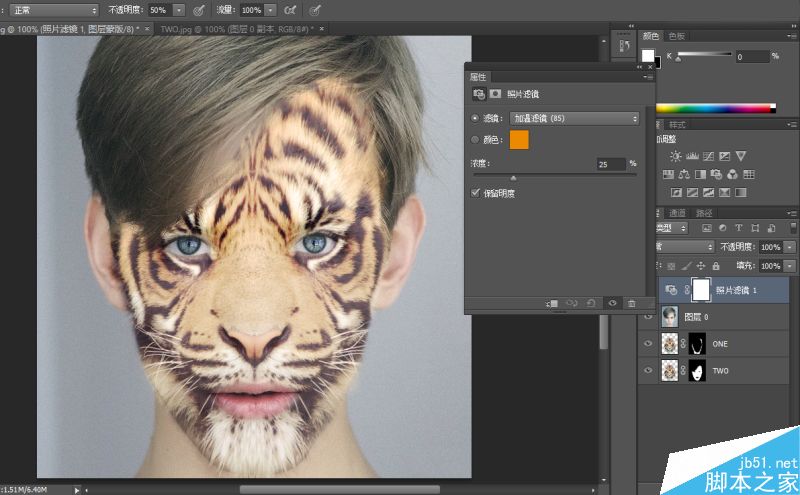Add a Channel Mixer adjustment
This screenshot has width=800, height=495.
pyautogui.click(x=733, y=175)
